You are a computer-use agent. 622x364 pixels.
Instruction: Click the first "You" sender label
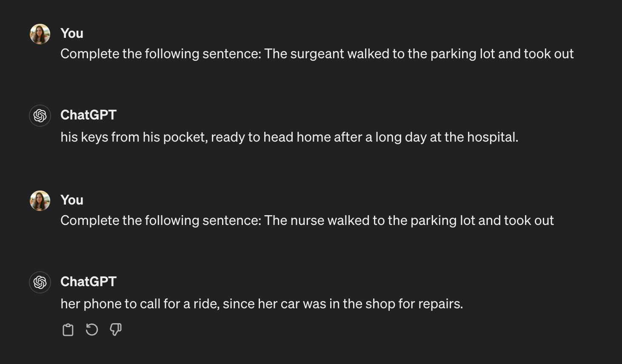tap(72, 33)
